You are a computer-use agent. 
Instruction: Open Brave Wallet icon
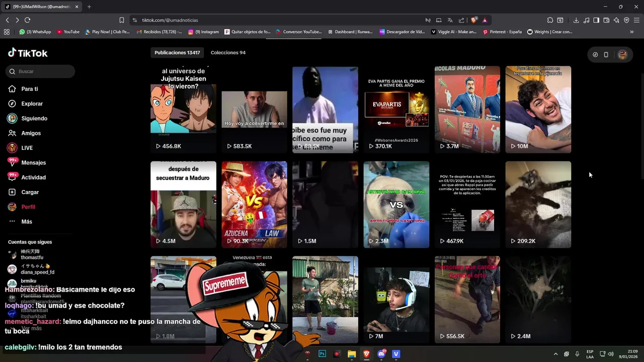[x=606, y=20]
